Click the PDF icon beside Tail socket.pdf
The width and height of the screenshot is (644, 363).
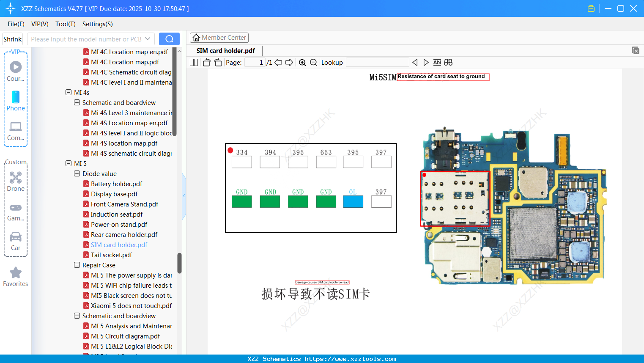tap(86, 255)
